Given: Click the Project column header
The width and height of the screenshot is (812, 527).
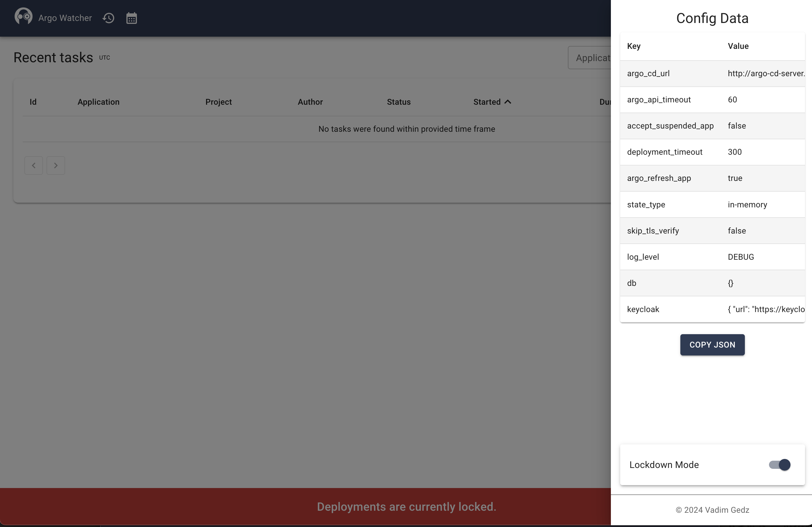Looking at the screenshot, I should pos(218,102).
